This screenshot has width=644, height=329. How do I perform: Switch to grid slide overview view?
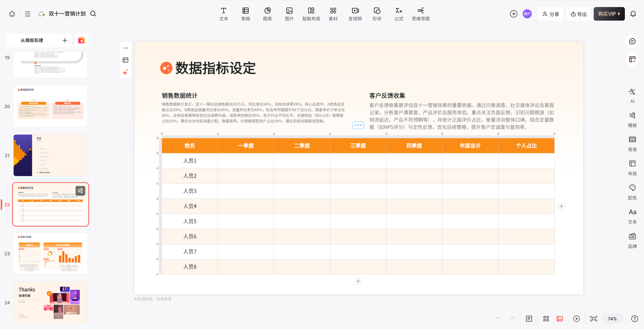546,319
